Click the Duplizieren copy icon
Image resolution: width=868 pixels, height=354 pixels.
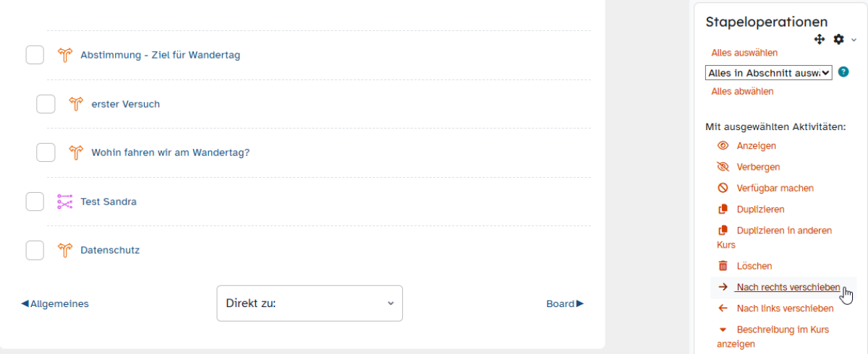tap(723, 210)
